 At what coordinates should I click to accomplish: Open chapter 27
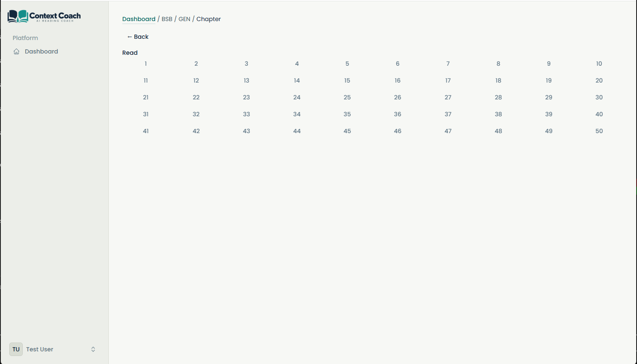[x=448, y=97]
